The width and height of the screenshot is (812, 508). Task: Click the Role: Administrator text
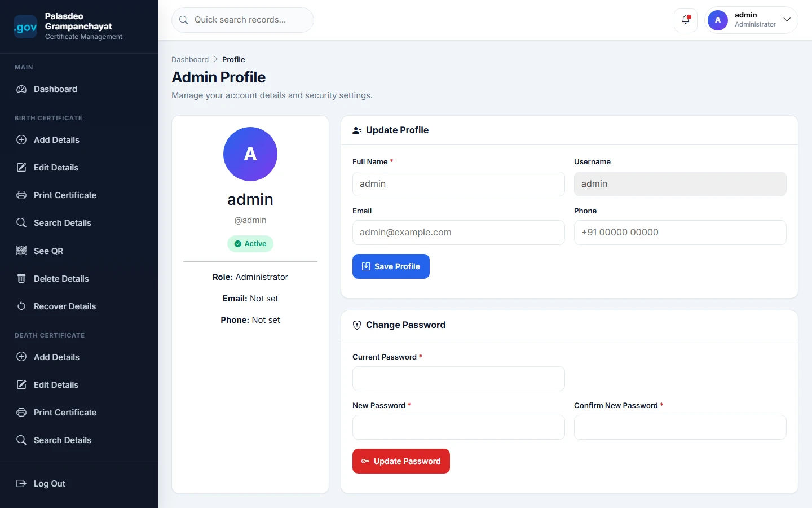point(250,277)
